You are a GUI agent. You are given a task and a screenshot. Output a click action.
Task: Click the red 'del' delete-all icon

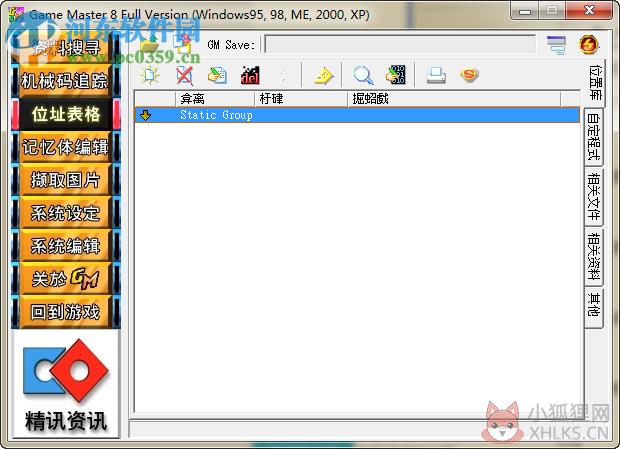[250, 75]
